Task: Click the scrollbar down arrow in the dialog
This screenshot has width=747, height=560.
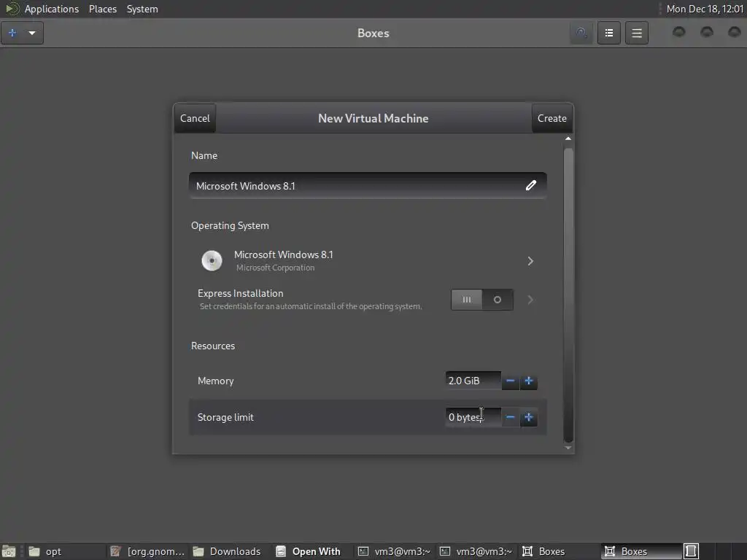Action: click(568, 448)
